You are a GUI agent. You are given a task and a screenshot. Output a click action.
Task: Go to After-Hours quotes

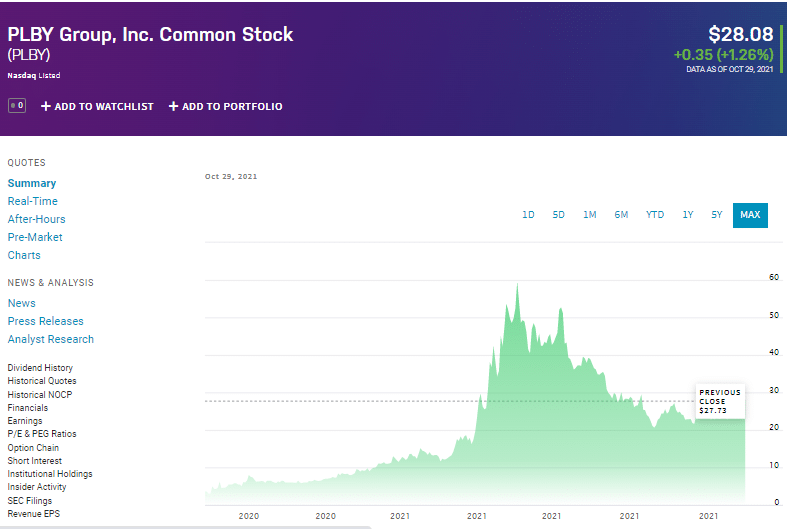coord(36,219)
